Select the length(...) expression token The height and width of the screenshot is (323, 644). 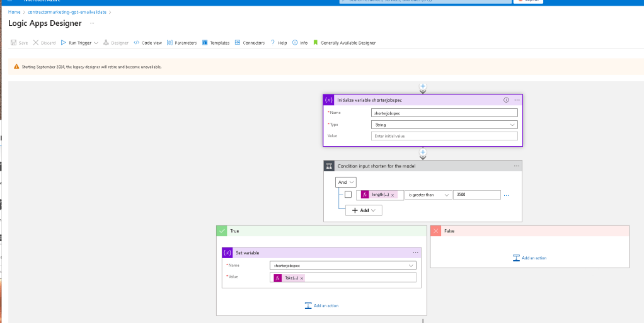[x=380, y=195]
